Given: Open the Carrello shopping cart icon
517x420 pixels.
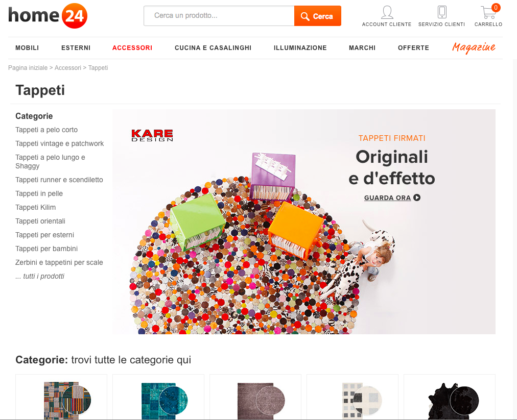Looking at the screenshot, I should click(489, 12).
